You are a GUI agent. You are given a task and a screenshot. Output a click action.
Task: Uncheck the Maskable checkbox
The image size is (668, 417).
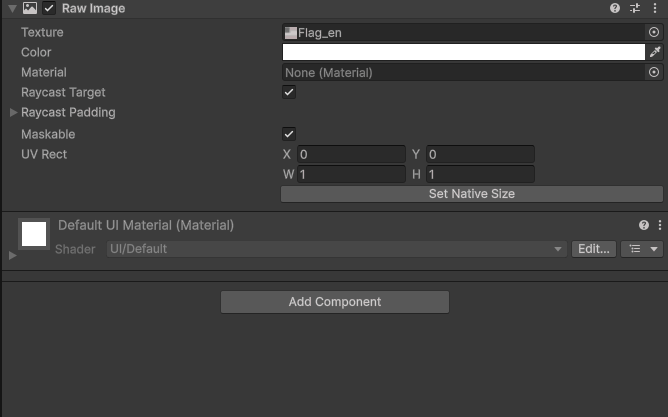pyautogui.click(x=289, y=134)
